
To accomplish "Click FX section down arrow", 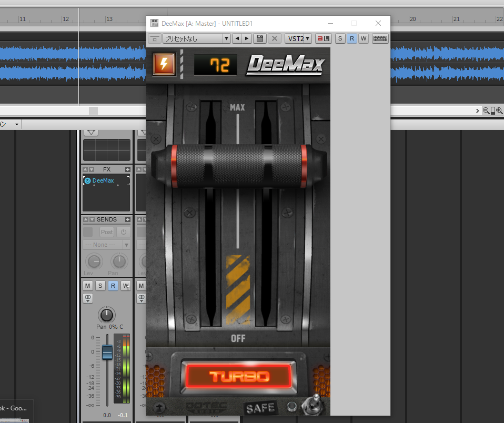I will [x=92, y=169].
